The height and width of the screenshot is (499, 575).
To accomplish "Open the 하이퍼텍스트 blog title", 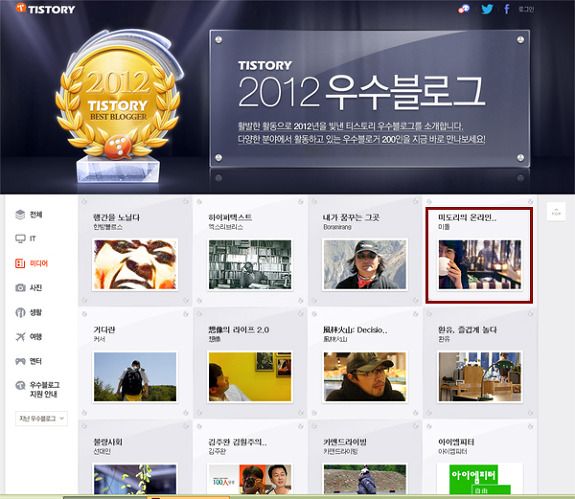I will click(230, 217).
